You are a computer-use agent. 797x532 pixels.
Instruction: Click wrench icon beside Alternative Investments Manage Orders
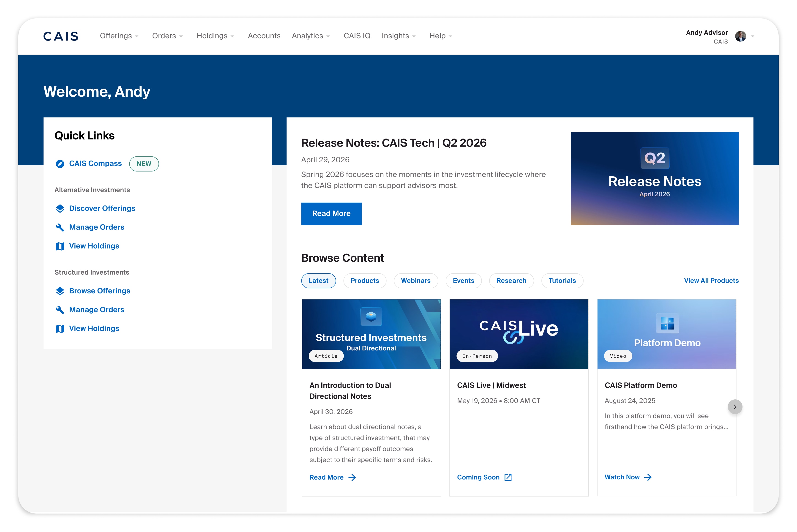click(60, 227)
